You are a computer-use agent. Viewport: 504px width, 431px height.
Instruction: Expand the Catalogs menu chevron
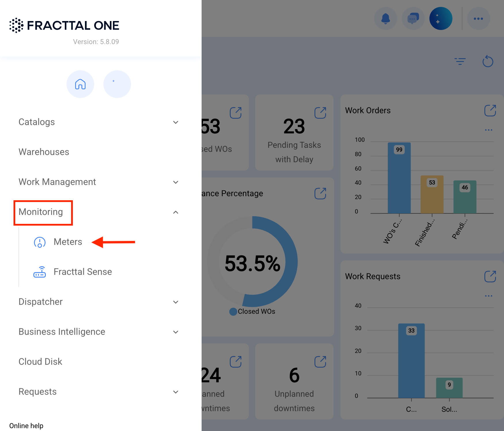pos(176,122)
